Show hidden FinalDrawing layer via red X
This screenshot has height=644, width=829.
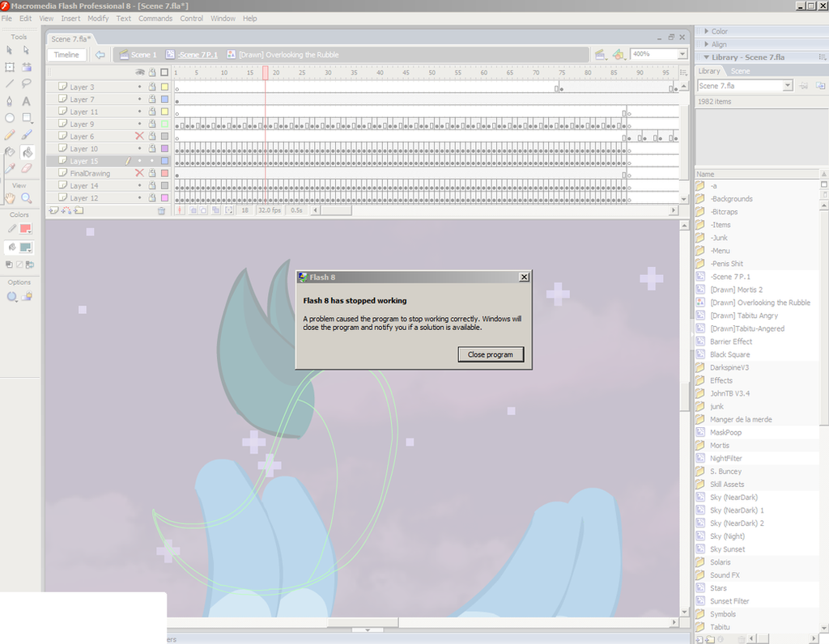click(139, 173)
